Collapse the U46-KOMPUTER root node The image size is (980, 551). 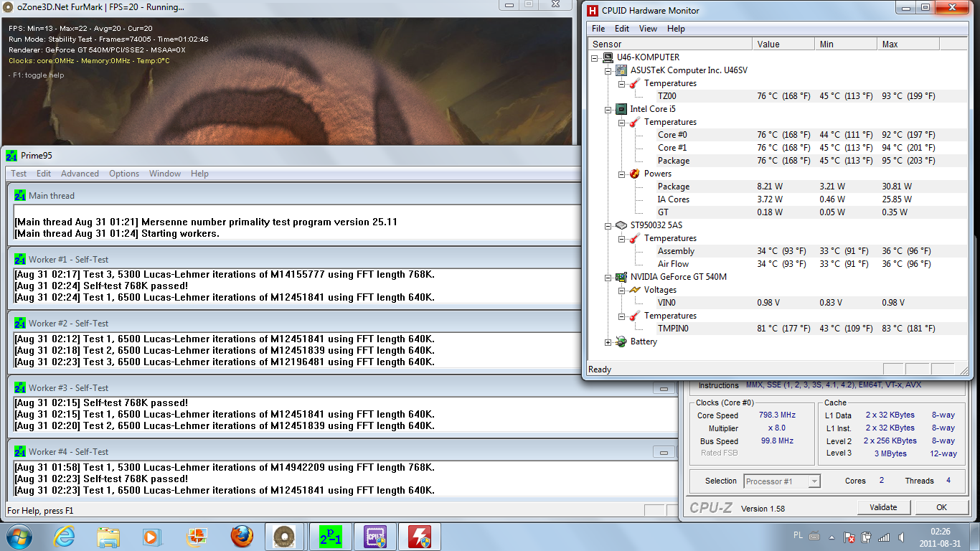click(x=595, y=57)
